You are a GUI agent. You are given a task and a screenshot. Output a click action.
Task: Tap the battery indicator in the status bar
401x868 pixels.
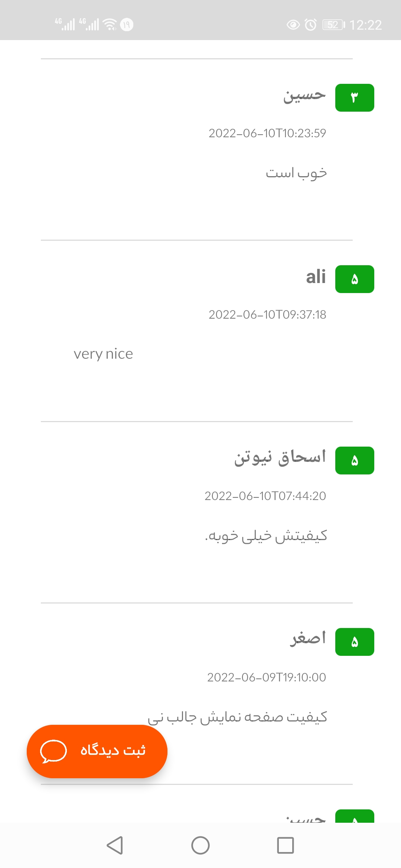(x=332, y=24)
